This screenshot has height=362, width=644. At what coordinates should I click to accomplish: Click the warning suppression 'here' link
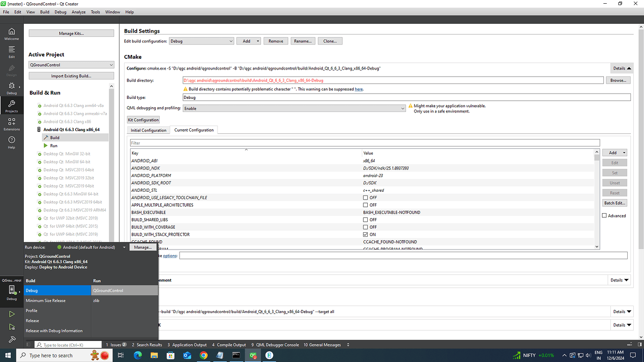pos(358,89)
